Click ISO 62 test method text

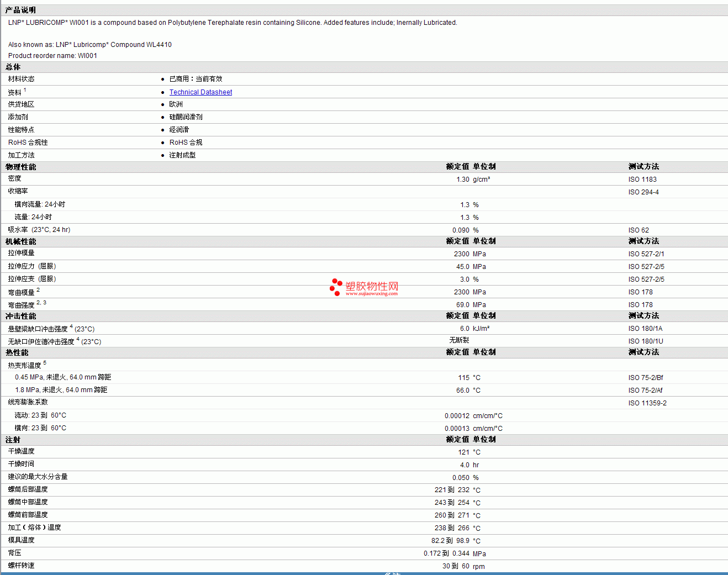click(639, 230)
